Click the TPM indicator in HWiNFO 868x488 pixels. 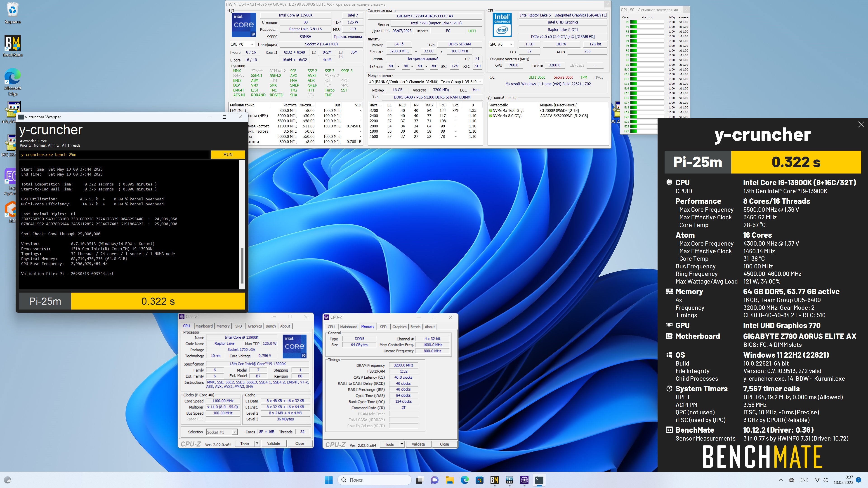tap(584, 77)
